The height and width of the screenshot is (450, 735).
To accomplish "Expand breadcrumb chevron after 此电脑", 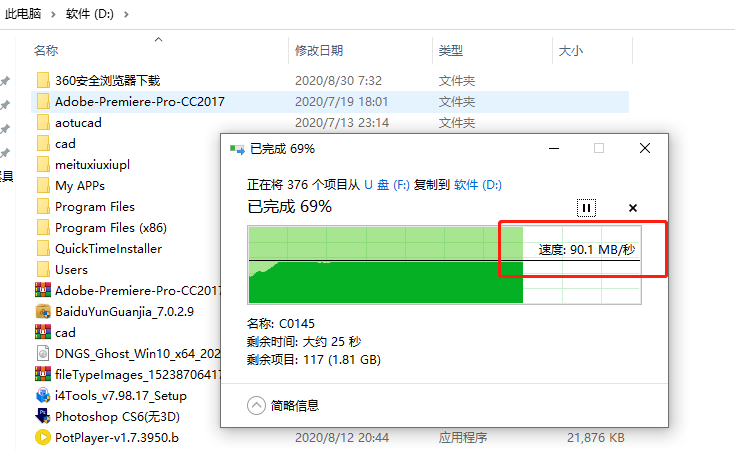I will point(53,15).
